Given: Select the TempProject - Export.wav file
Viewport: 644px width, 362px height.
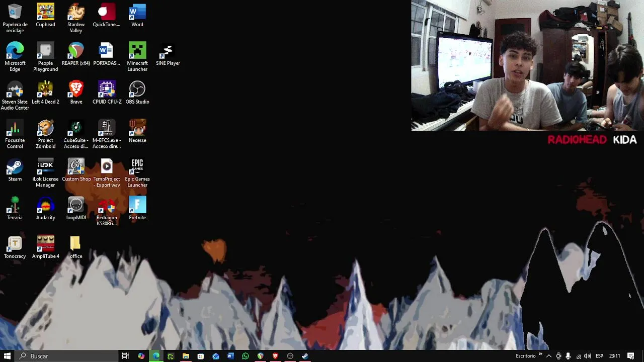Looking at the screenshot, I should (107, 173).
